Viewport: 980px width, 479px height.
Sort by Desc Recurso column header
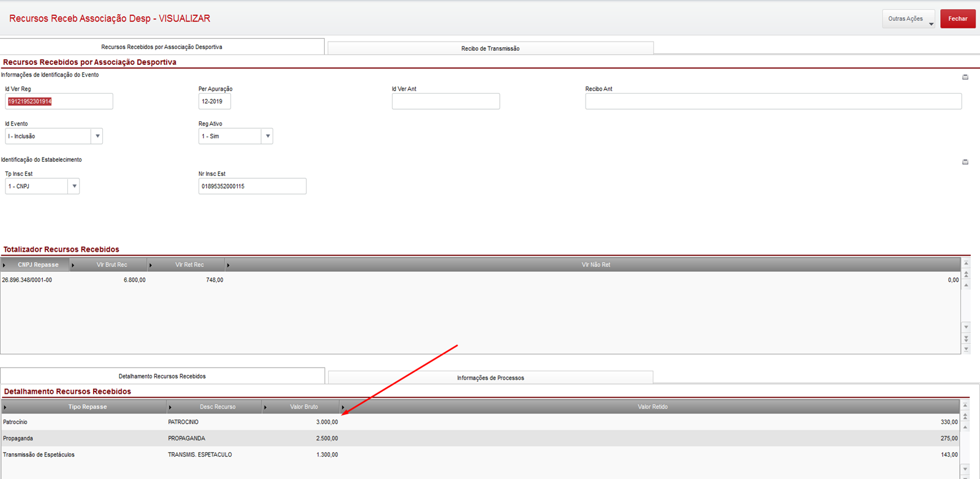215,407
